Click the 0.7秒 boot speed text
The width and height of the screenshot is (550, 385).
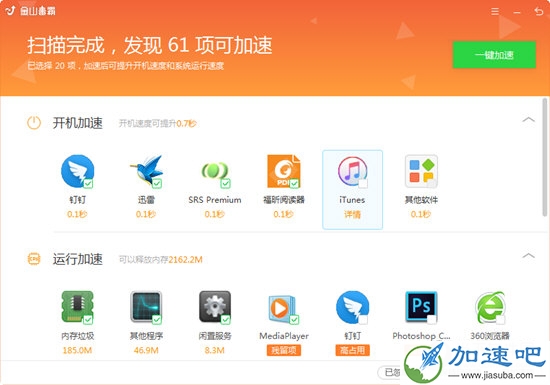coord(186,123)
